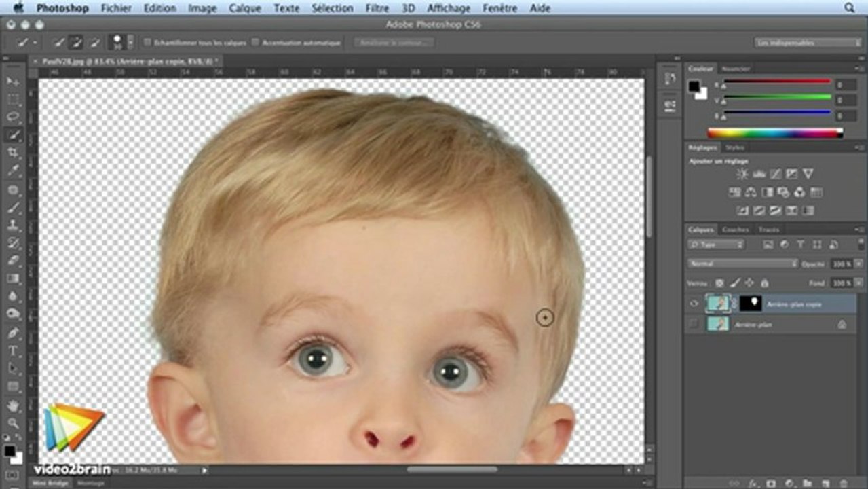Toggle lock transparent pixels

tap(719, 283)
